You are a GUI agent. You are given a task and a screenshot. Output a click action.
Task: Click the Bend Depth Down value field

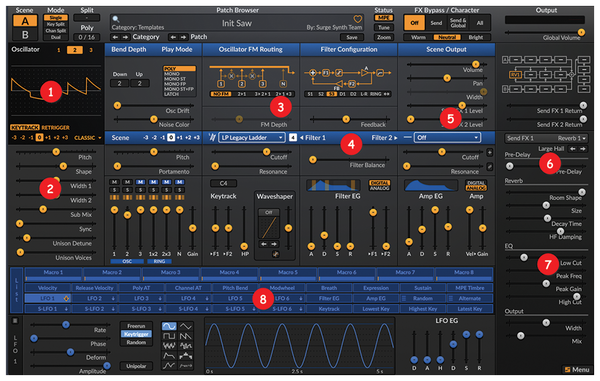click(x=119, y=83)
